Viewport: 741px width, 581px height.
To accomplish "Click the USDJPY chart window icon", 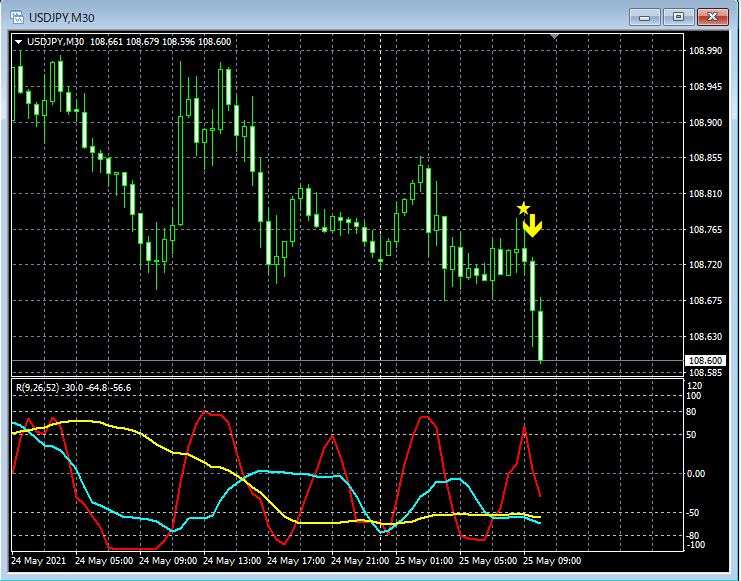I will [x=17, y=17].
